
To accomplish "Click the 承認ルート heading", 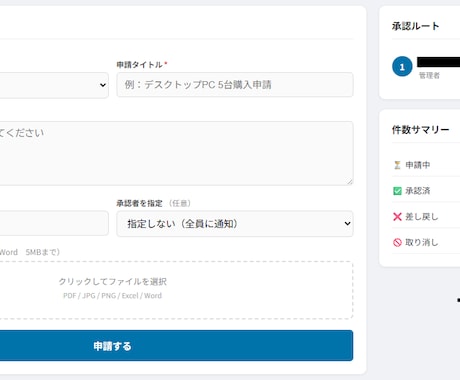I will coord(416,26).
